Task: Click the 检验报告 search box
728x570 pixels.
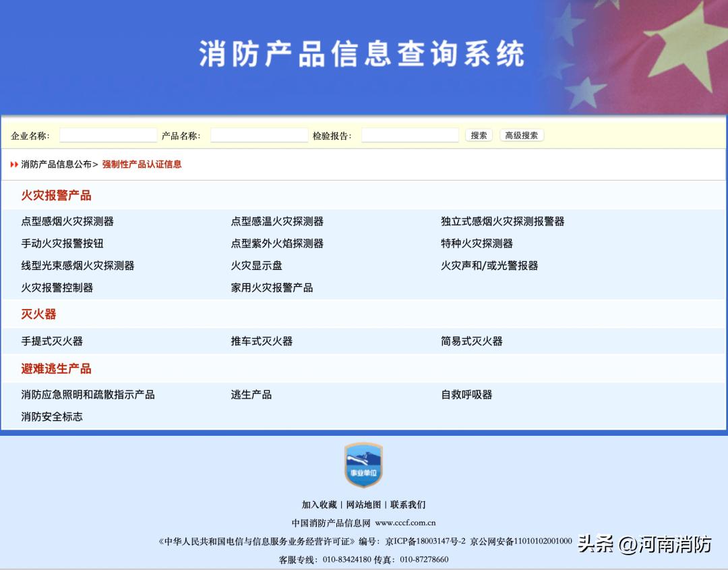Action: 410,135
